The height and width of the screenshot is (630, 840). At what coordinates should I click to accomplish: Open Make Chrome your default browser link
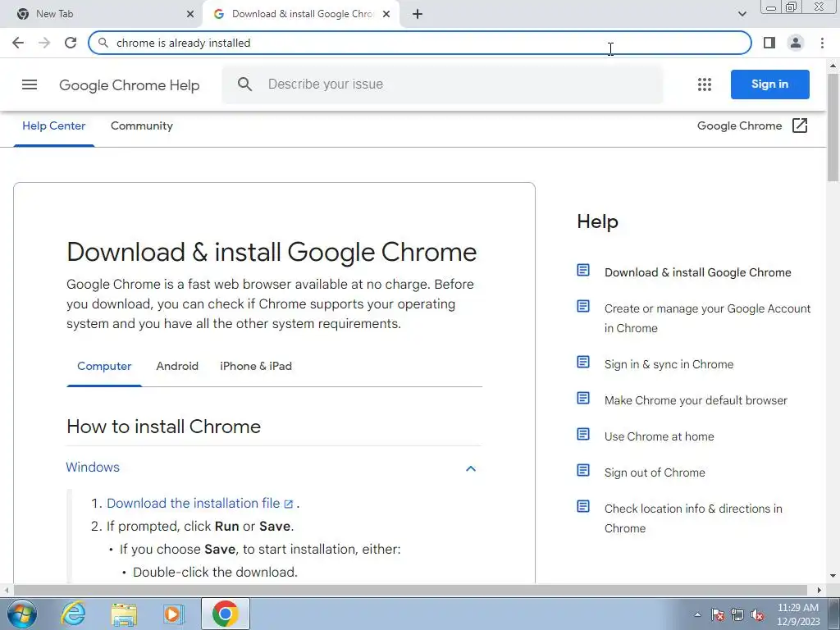696,400
